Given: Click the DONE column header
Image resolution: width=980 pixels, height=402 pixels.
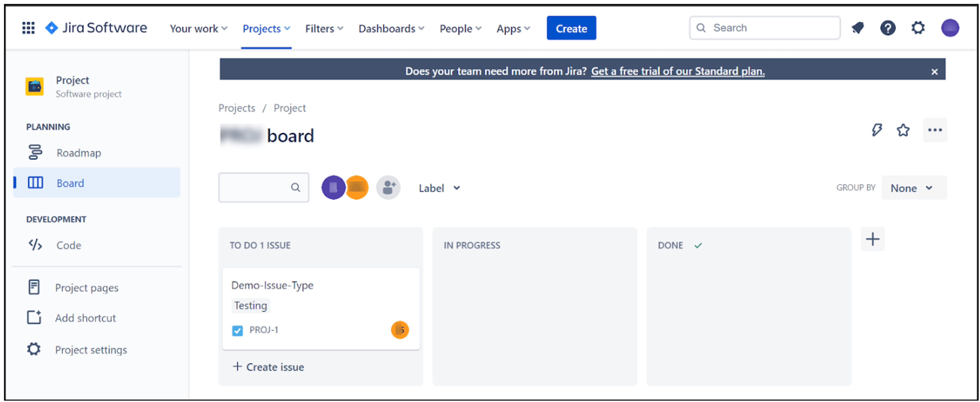Looking at the screenshot, I should (x=670, y=245).
